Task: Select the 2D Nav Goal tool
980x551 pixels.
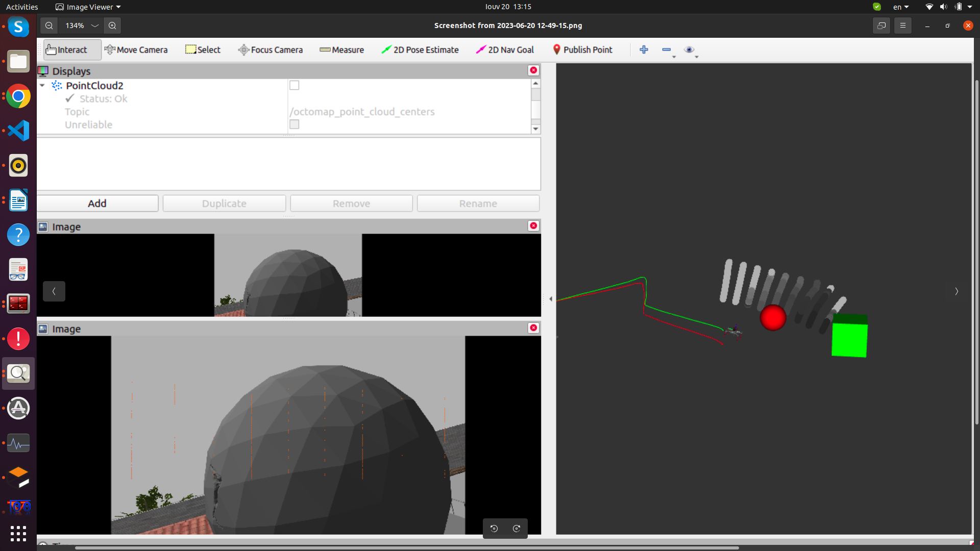Action: pyautogui.click(x=504, y=49)
